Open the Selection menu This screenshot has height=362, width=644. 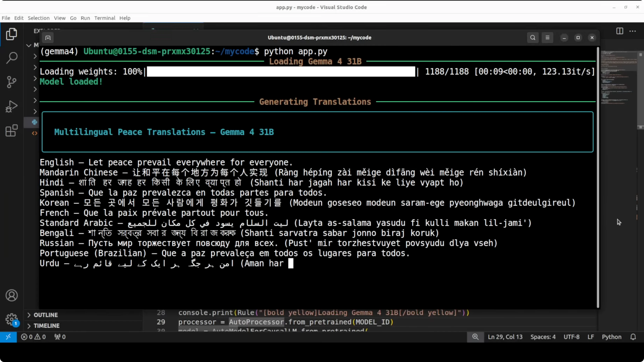click(38, 18)
